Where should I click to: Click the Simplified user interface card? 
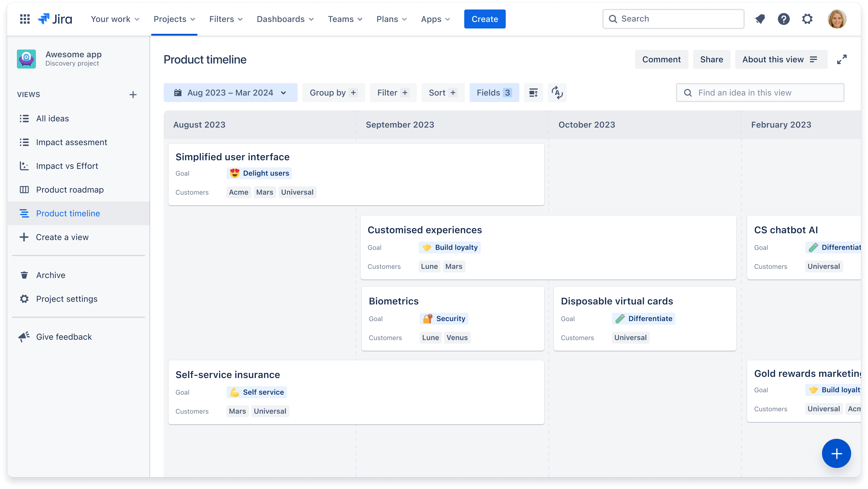[356, 174]
